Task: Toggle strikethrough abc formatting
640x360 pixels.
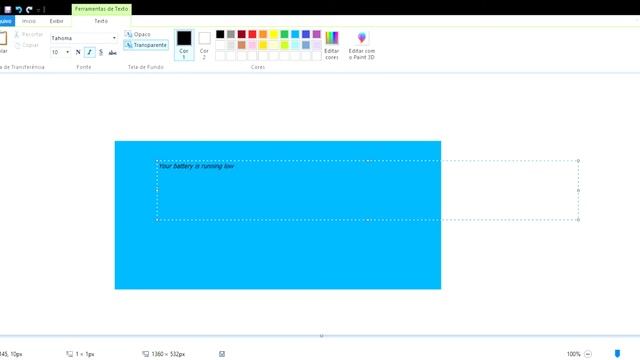Action: (113, 52)
